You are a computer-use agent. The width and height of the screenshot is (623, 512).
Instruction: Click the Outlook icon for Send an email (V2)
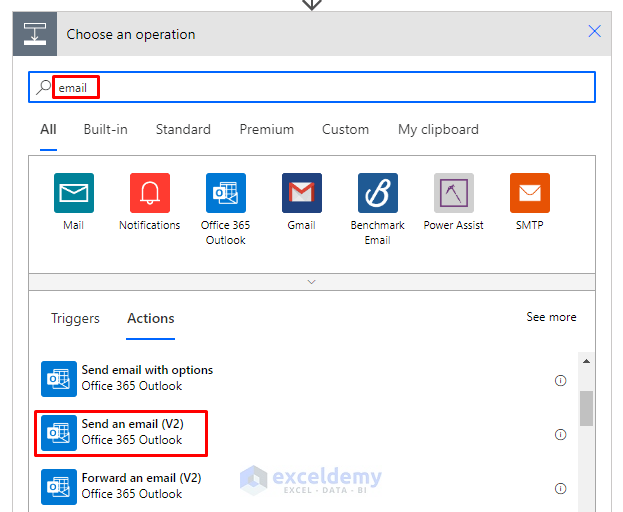coord(59,433)
